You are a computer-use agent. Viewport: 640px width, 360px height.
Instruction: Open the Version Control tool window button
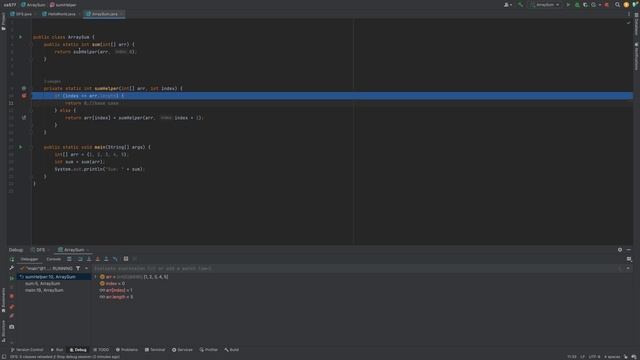pos(27,350)
